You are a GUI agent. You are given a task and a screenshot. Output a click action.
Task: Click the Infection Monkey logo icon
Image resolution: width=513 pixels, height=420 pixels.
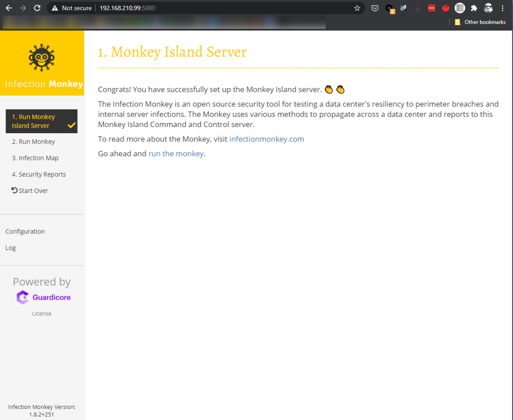click(x=41, y=58)
